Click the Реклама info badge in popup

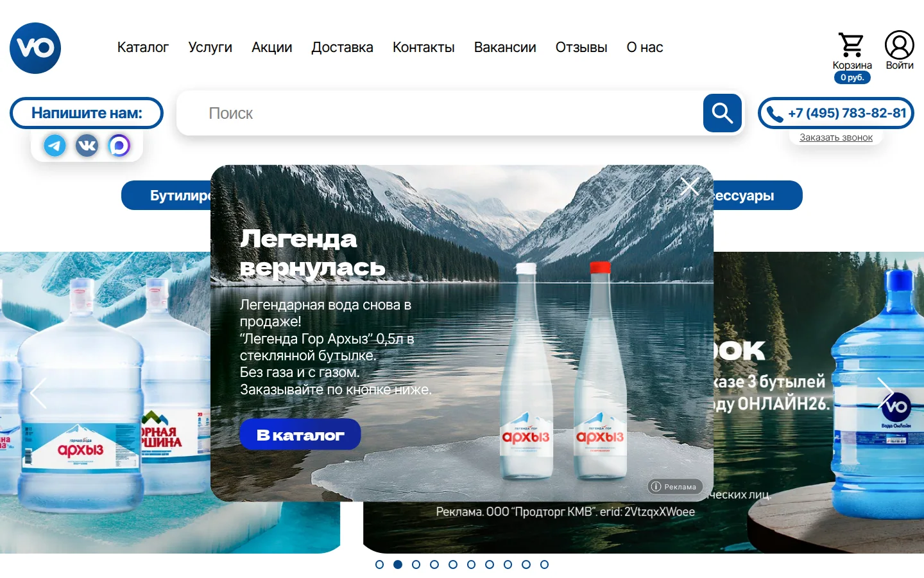tap(674, 487)
